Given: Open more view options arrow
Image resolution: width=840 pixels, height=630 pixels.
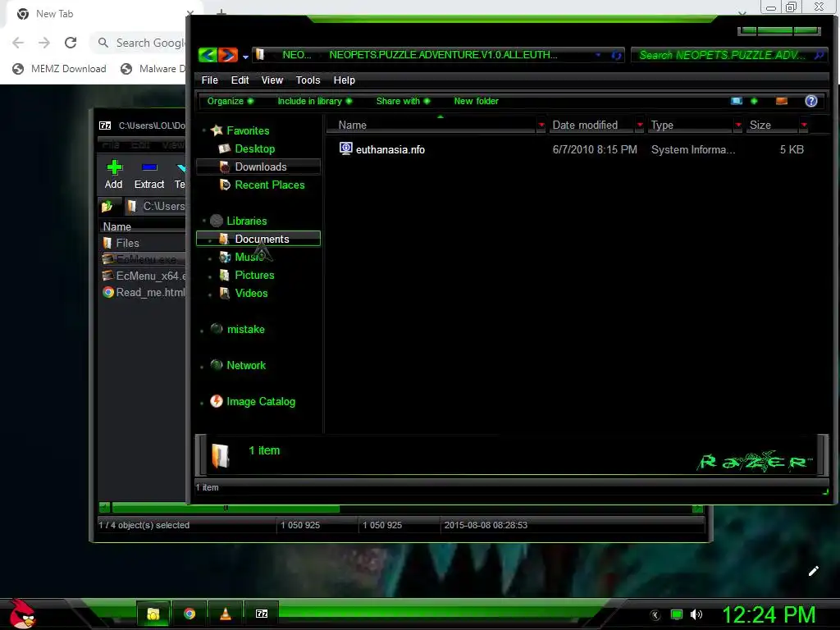Looking at the screenshot, I should pos(754,101).
